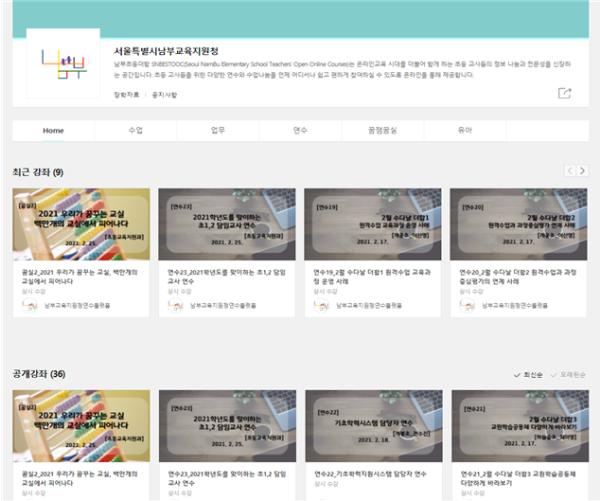Switch to the 업무 tab

pyautogui.click(x=218, y=131)
